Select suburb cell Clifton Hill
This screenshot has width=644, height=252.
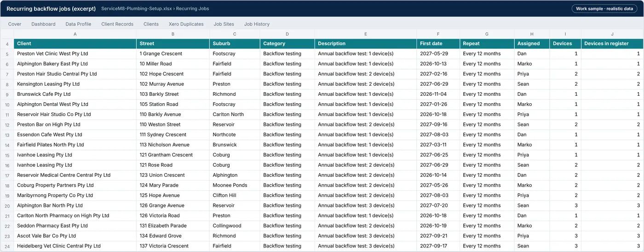pyautogui.click(x=235, y=196)
